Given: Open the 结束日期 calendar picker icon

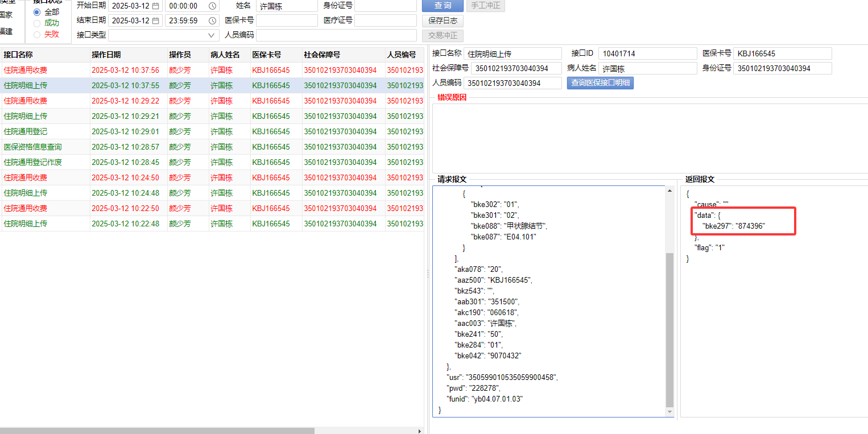Looking at the screenshot, I should point(155,20).
